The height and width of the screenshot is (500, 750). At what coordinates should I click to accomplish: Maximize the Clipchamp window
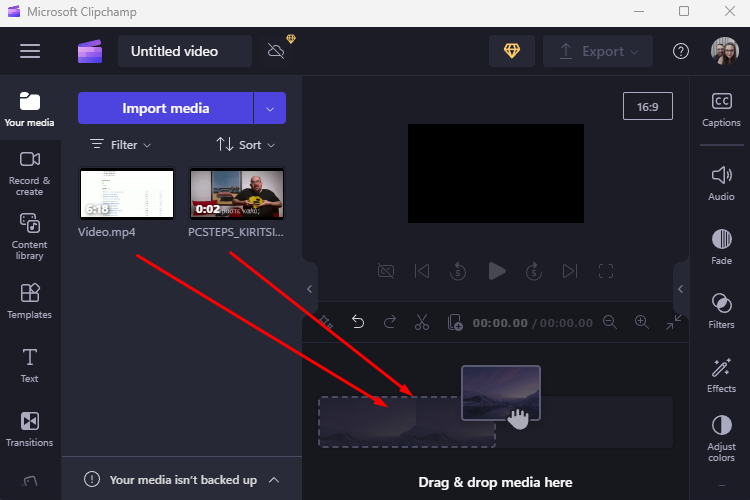tap(684, 11)
